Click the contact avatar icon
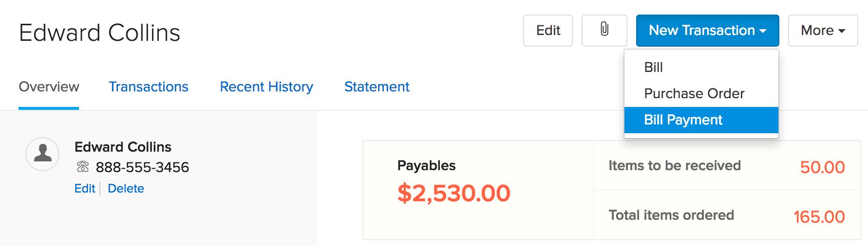This screenshot has height=246, width=868. pyautogui.click(x=42, y=154)
